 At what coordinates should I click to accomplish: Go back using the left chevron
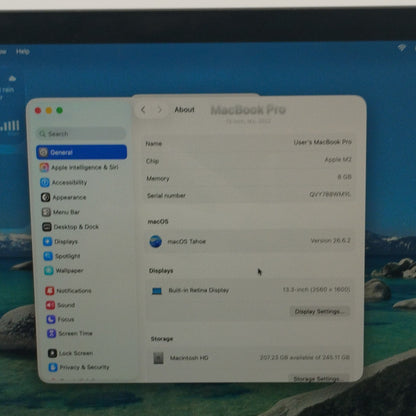point(143,110)
